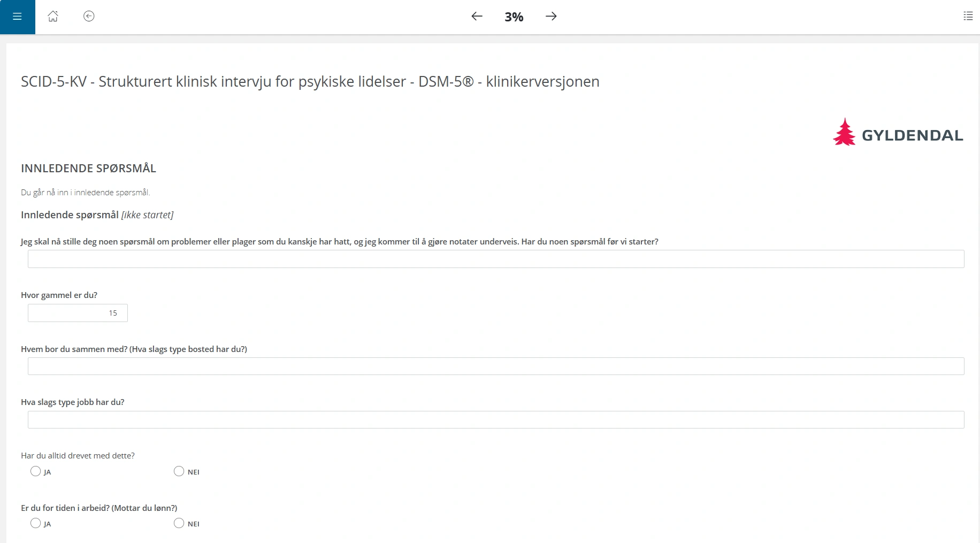Image resolution: width=980 pixels, height=543 pixels.
Task: Click the 'Har du noen spørsmål før vi starter' text field
Action: [x=496, y=259]
